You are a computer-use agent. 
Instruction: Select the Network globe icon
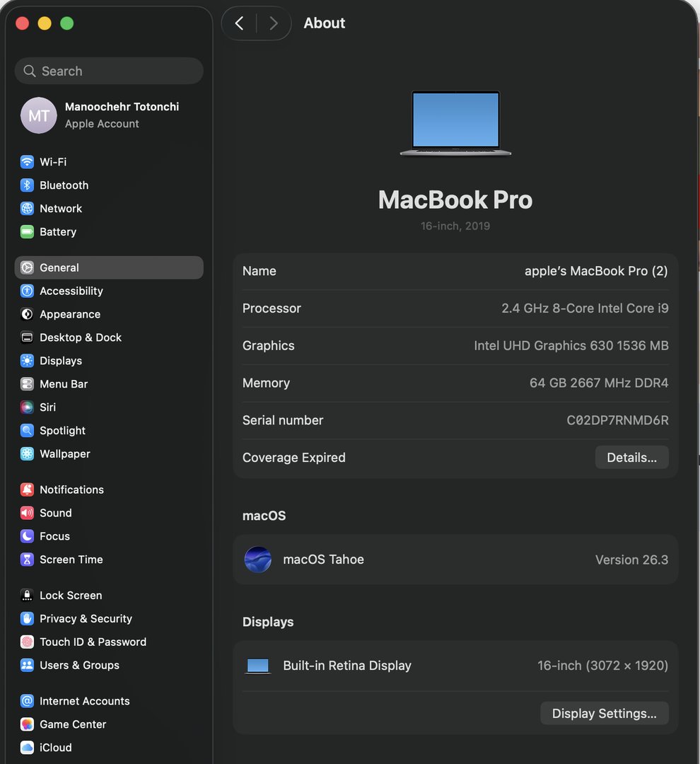28,209
